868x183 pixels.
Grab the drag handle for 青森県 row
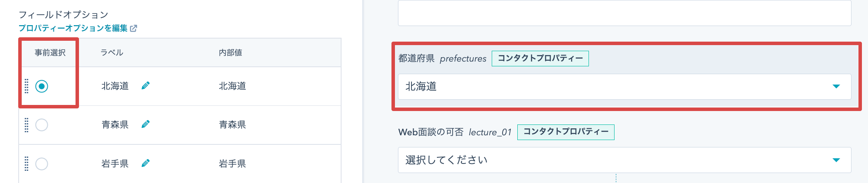pyautogui.click(x=26, y=125)
